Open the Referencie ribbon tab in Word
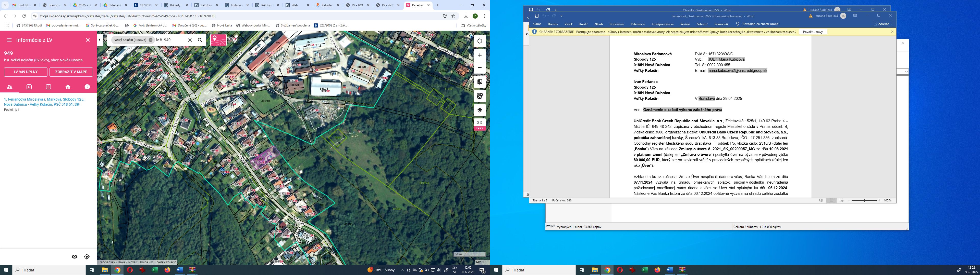980x275 pixels. tap(638, 24)
